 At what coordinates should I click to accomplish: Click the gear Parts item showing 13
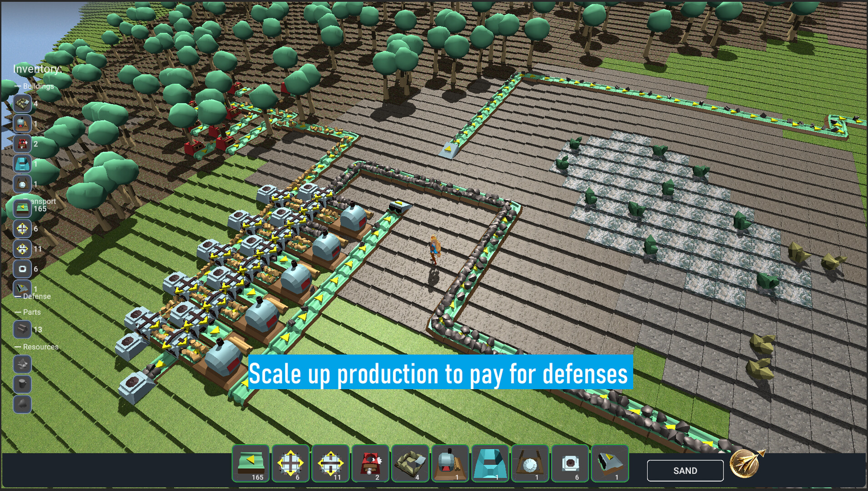coord(22,329)
